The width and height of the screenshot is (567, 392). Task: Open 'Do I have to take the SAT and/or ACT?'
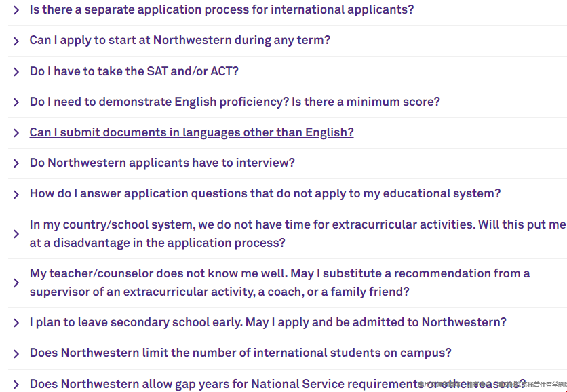pyautogui.click(x=134, y=71)
